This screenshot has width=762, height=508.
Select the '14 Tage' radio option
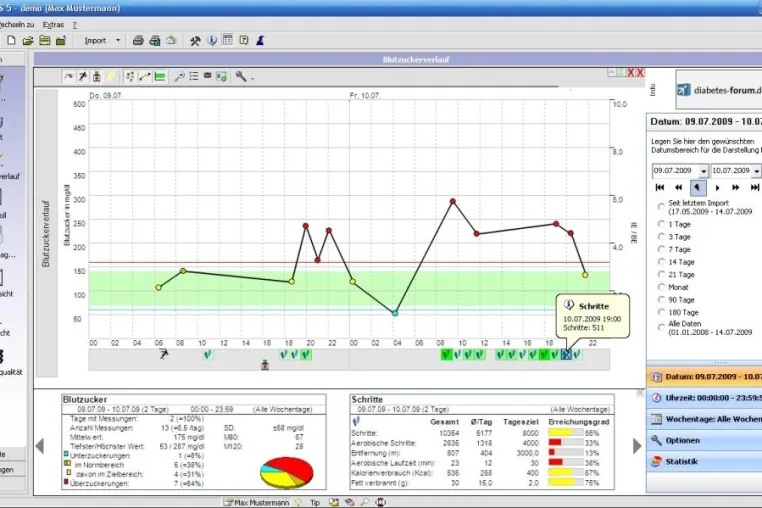[x=661, y=262]
